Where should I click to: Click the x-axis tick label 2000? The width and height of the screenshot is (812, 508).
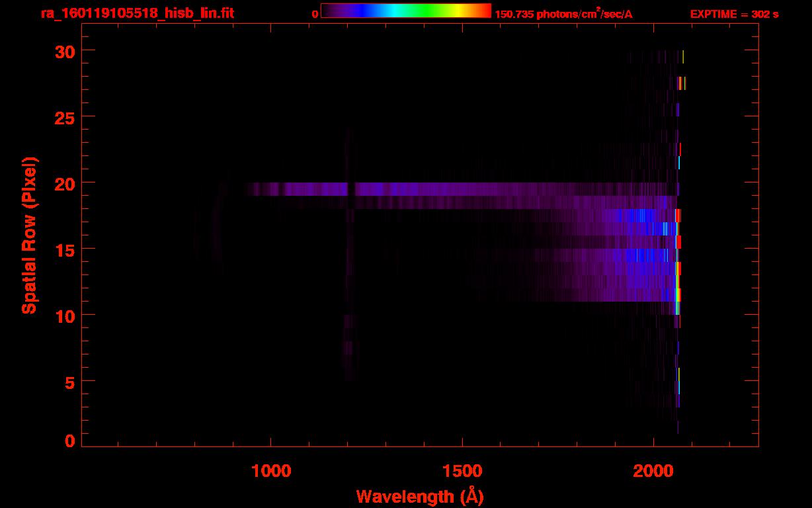click(x=653, y=470)
